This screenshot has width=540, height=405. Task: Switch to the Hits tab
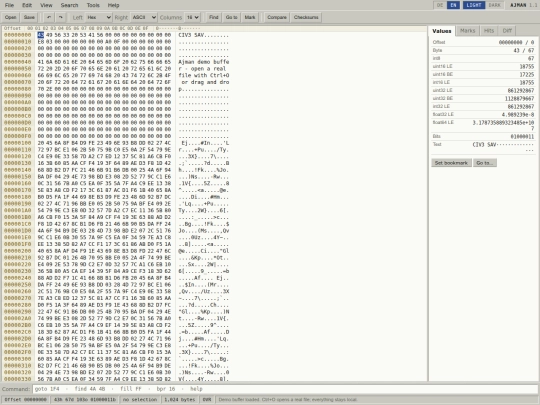point(489,31)
